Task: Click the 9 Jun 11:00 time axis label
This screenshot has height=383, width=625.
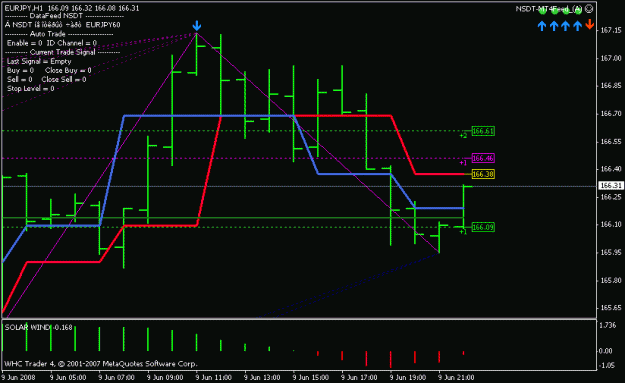Action: (214, 377)
